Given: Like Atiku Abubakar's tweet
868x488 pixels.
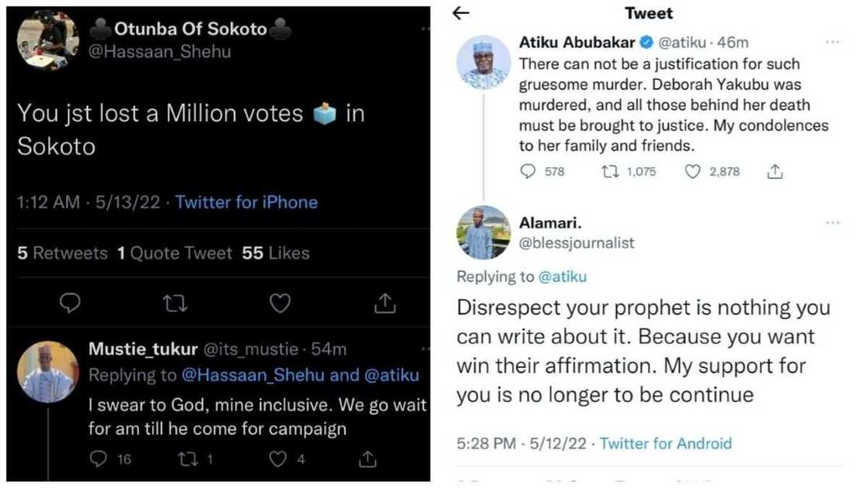Looking at the screenshot, I should tap(692, 172).
